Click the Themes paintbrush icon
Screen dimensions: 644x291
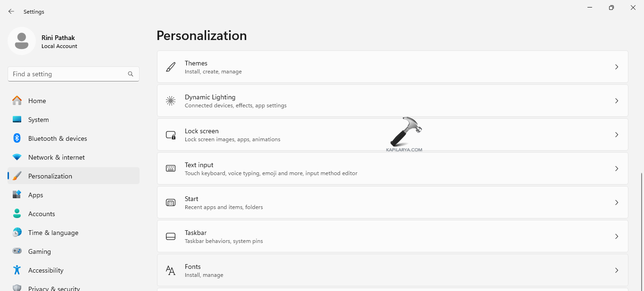171,67
